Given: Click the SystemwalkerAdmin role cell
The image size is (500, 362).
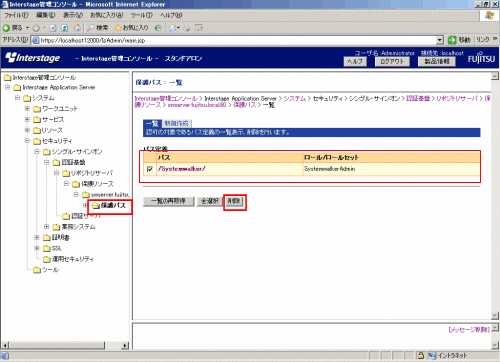Looking at the screenshot, I should coord(391,169).
